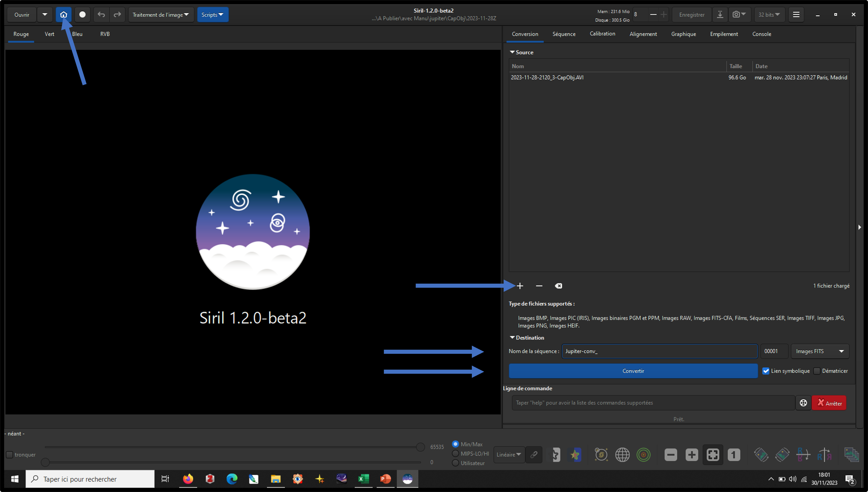Select the Vert channel tab

point(49,34)
